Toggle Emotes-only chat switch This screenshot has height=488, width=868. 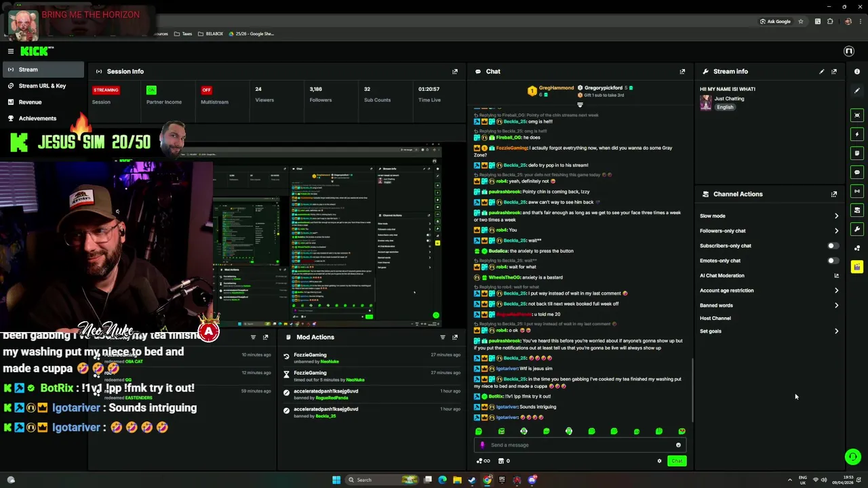(x=833, y=261)
